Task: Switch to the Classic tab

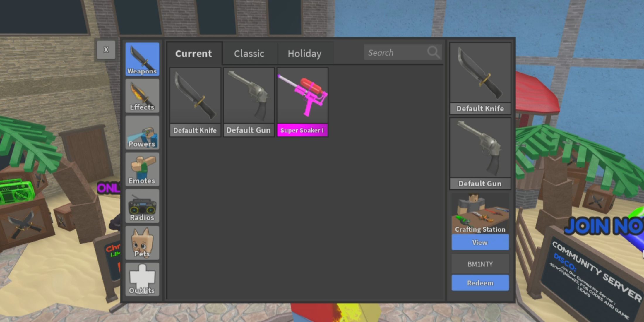Action: (249, 53)
